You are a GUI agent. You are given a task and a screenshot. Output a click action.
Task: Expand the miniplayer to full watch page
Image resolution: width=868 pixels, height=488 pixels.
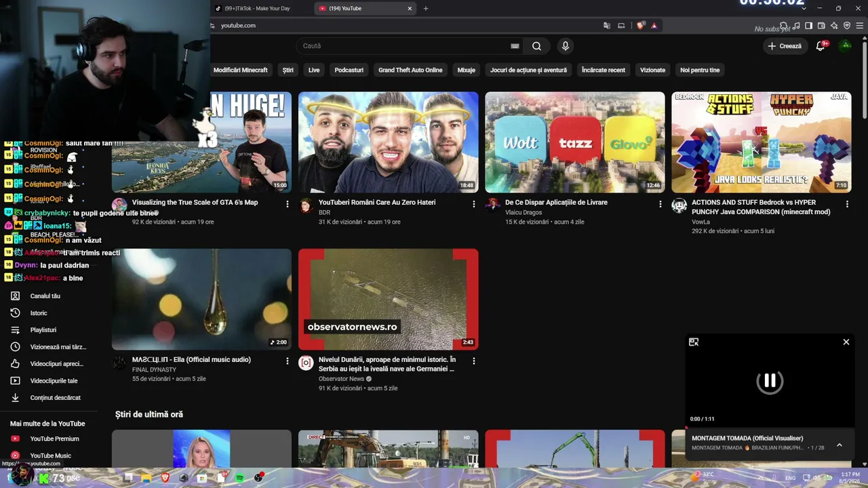[x=694, y=342]
